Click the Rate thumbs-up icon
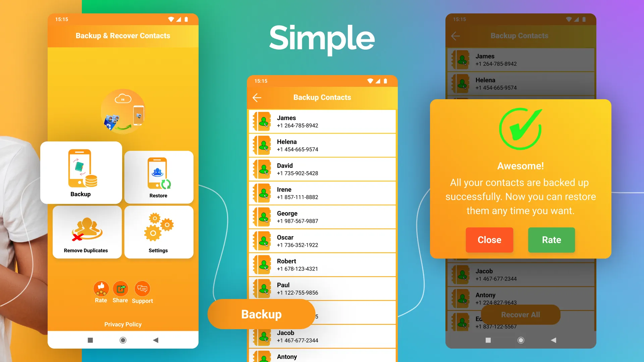The width and height of the screenshot is (644, 362). pyautogui.click(x=101, y=287)
